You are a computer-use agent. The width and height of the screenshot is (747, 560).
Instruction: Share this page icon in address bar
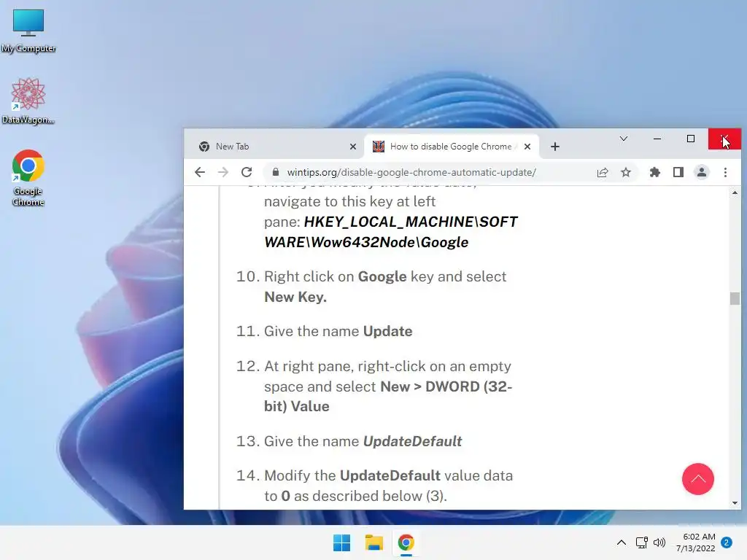(603, 172)
